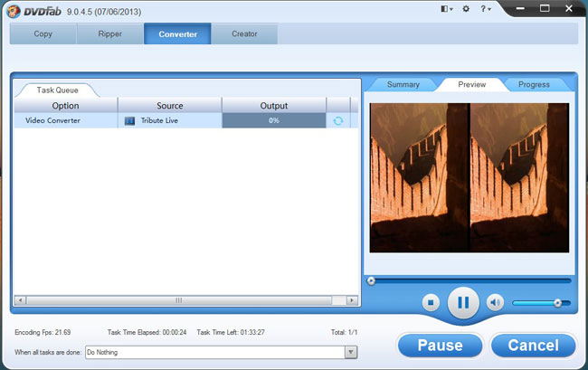Click the horizontal scrollbar thumb
Image resolution: width=588 pixels, height=370 pixels.
179,300
